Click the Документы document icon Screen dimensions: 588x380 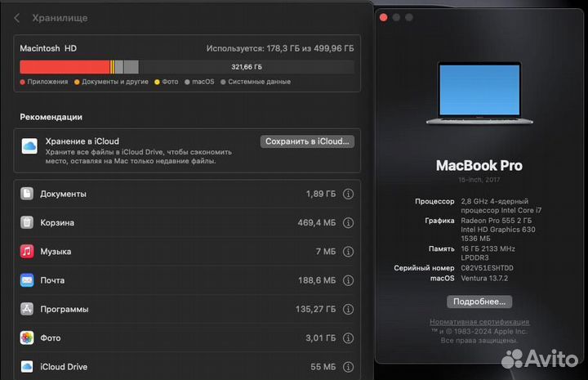click(x=27, y=194)
